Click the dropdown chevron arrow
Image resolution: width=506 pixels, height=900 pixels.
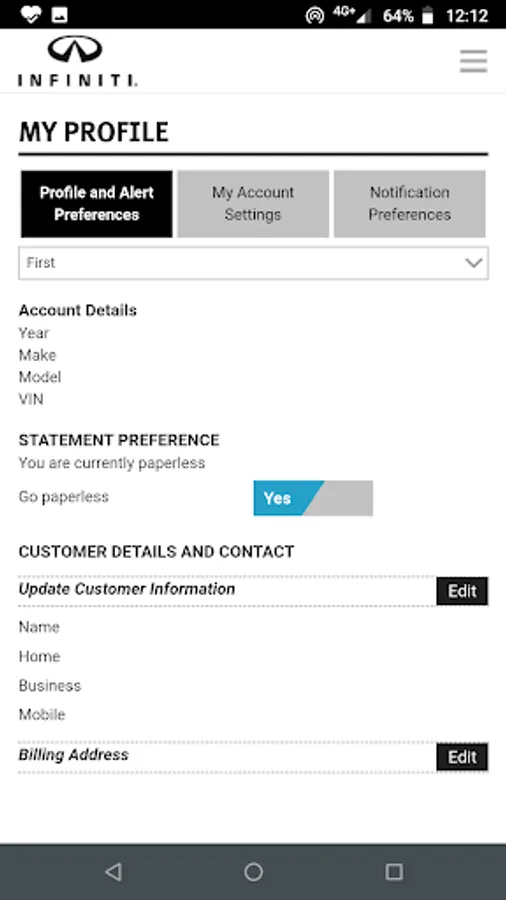tap(473, 263)
